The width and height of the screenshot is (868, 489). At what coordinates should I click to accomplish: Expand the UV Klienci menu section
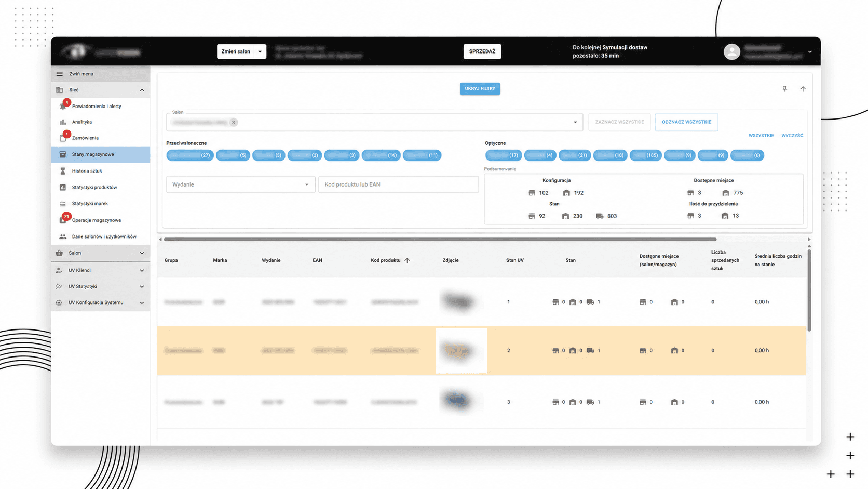pos(101,270)
